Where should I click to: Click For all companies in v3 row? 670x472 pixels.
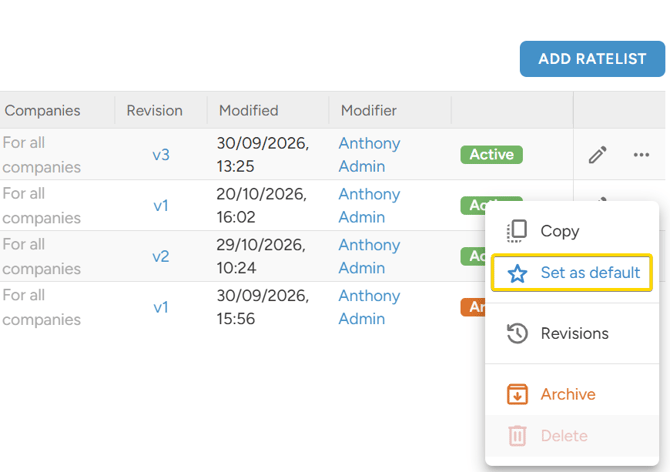point(41,155)
